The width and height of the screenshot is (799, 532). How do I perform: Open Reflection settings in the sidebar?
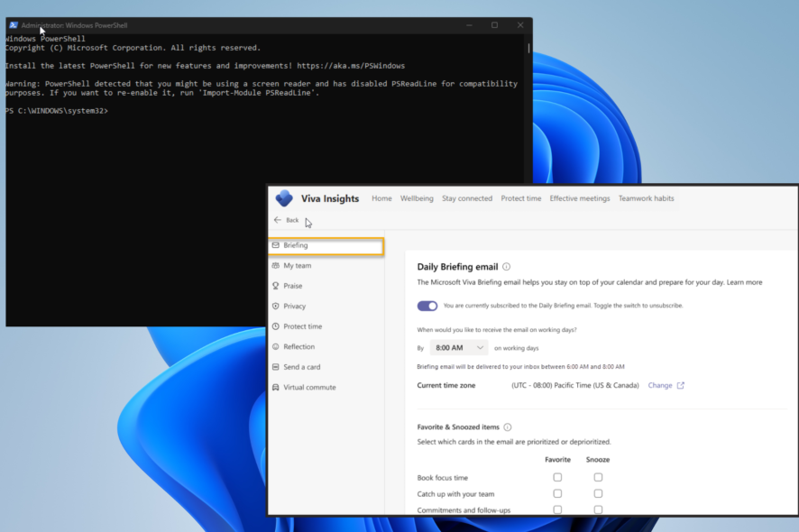326,346
